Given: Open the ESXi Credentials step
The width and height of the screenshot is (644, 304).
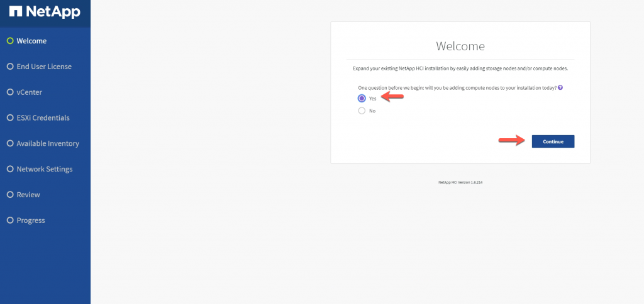Looking at the screenshot, I should [38, 117].
